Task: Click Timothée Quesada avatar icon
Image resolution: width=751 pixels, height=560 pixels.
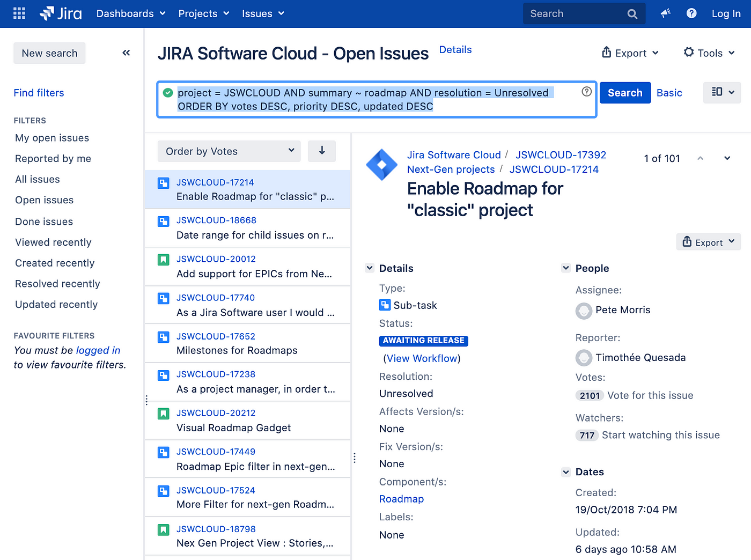Action: click(584, 358)
